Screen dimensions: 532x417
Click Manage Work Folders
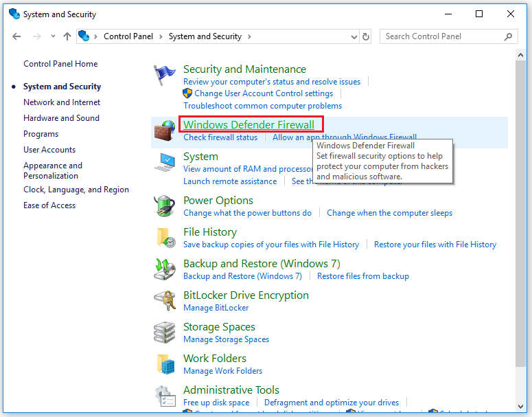tap(222, 371)
